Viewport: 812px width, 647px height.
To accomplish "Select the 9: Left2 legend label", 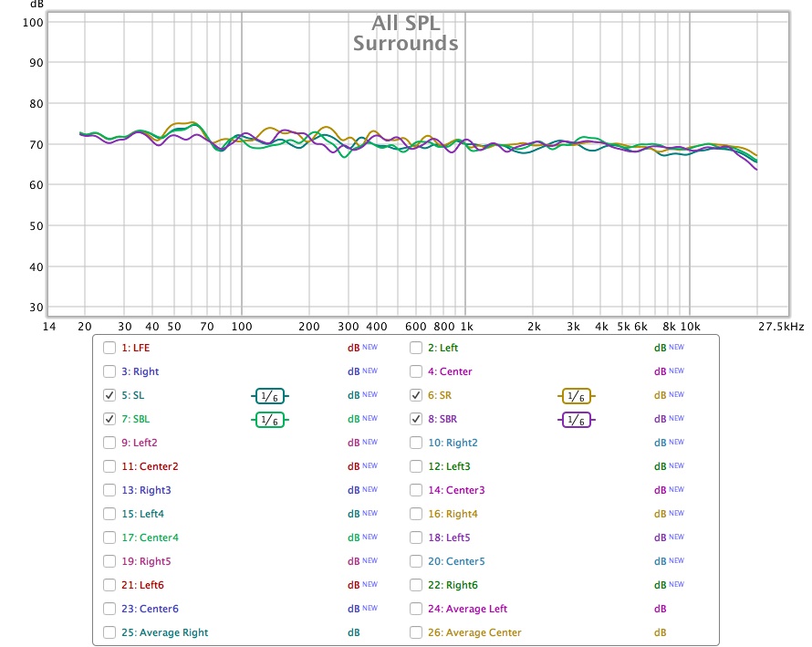I will click(x=140, y=443).
